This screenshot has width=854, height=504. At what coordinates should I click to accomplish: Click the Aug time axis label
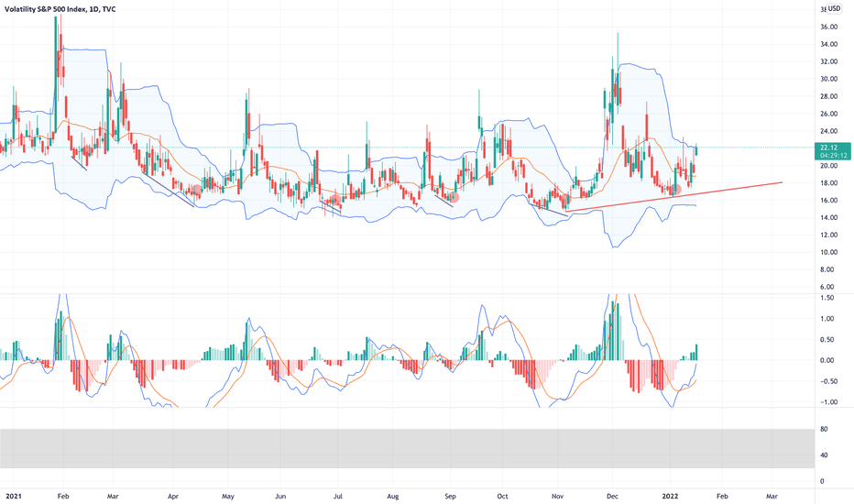[x=393, y=497]
